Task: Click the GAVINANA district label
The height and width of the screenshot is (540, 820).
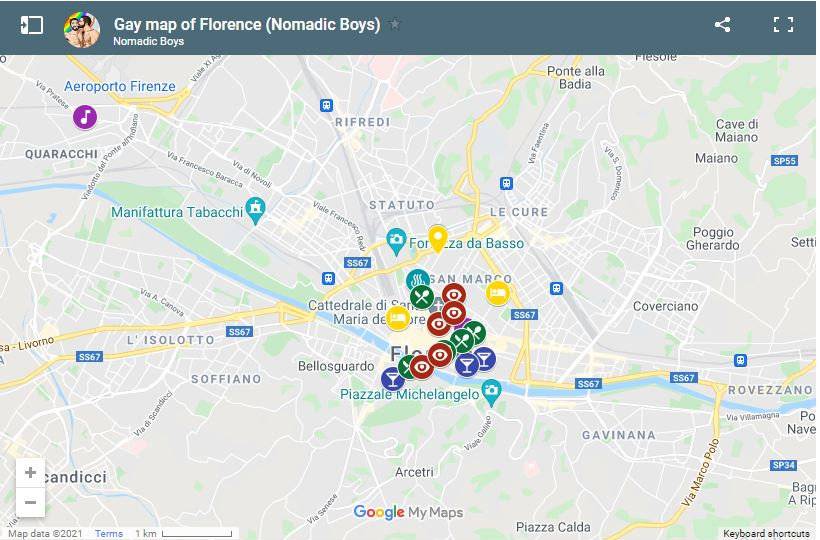Action: (619, 435)
